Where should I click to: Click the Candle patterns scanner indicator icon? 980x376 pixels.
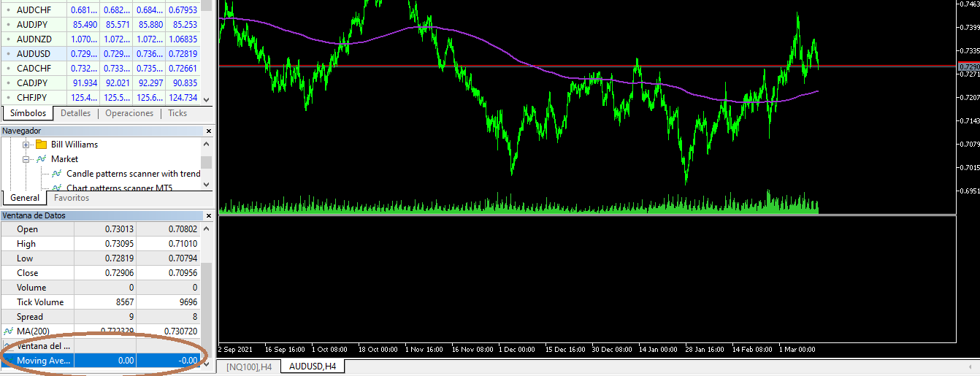coord(57,173)
